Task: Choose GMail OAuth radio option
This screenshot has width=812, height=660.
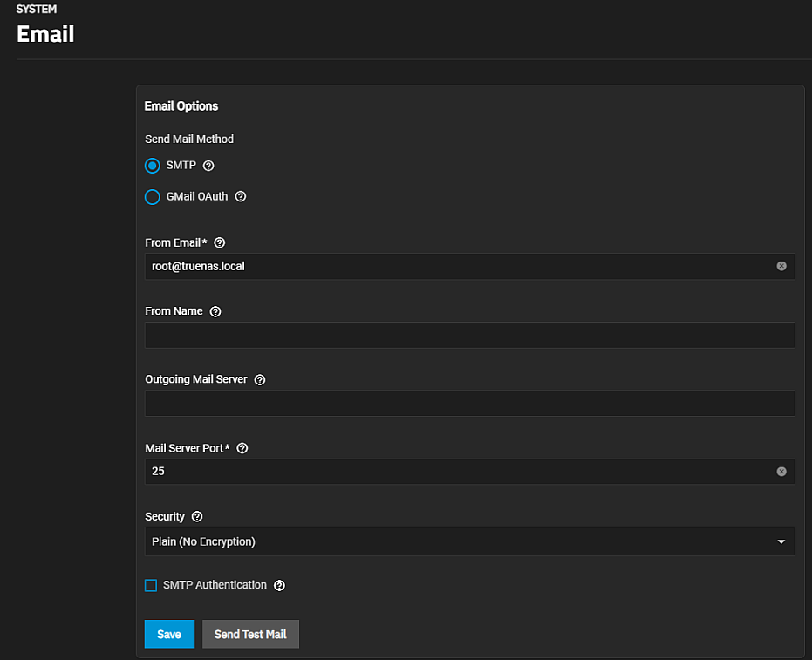Action: (153, 197)
